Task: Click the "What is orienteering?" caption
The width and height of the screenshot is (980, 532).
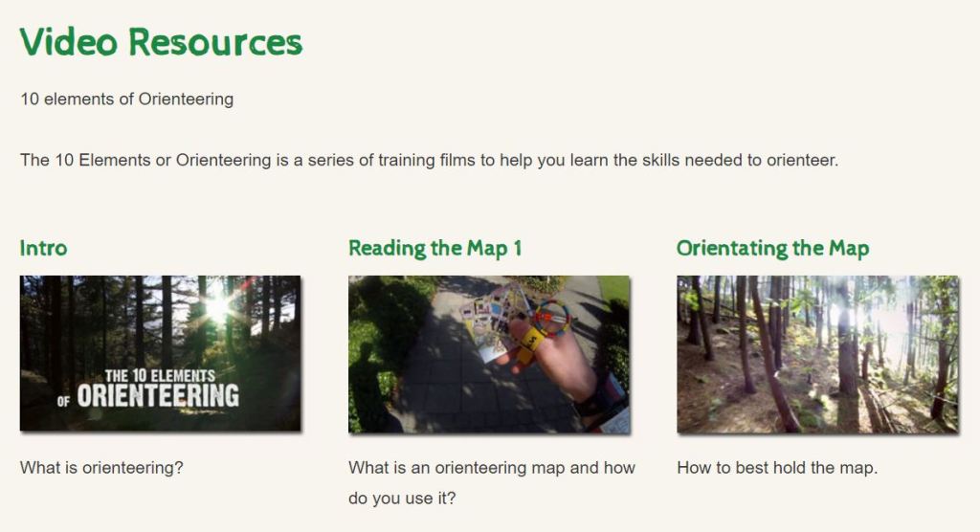Action: [101, 468]
